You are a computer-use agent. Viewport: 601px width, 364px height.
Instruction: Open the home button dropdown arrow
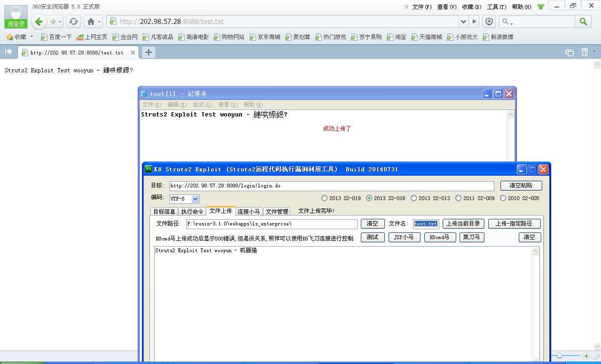pos(99,22)
